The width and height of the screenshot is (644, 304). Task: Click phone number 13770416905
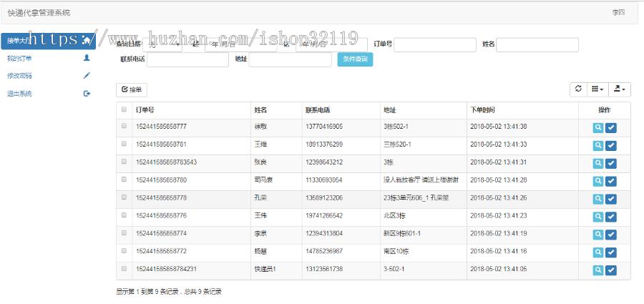click(324, 127)
